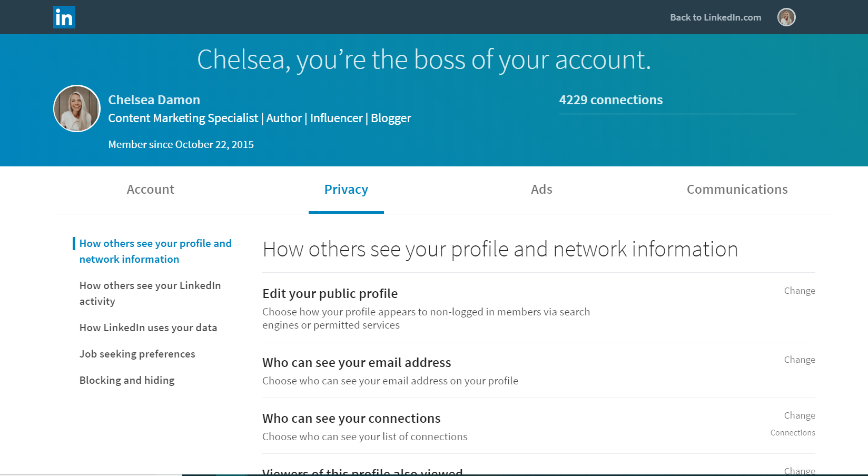Switch to the Account tab
The image size is (868, 476).
pos(151,190)
